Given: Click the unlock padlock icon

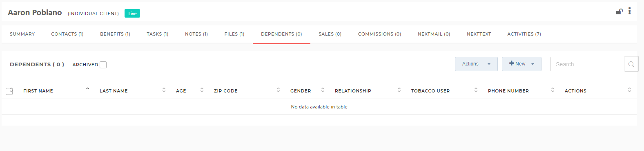Looking at the screenshot, I should click(619, 11).
